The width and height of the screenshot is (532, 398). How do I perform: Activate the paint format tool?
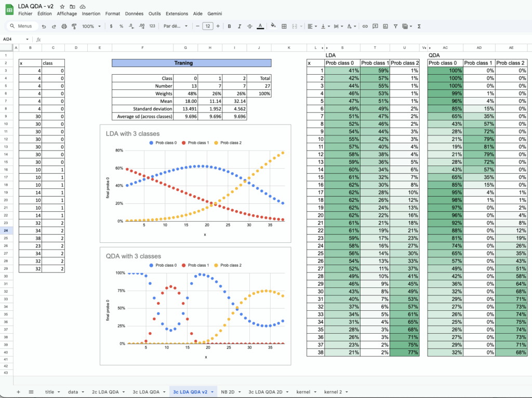[74, 26]
